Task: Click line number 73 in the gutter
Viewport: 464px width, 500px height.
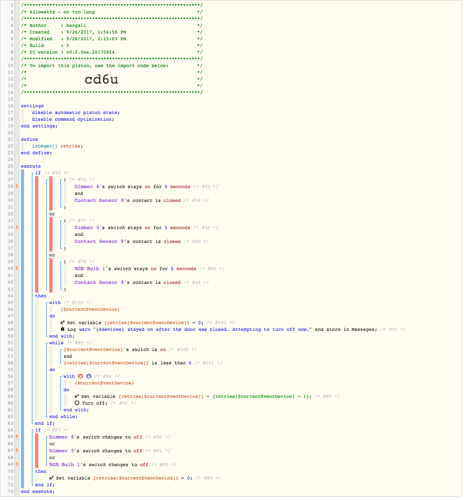Action: pos(10,492)
